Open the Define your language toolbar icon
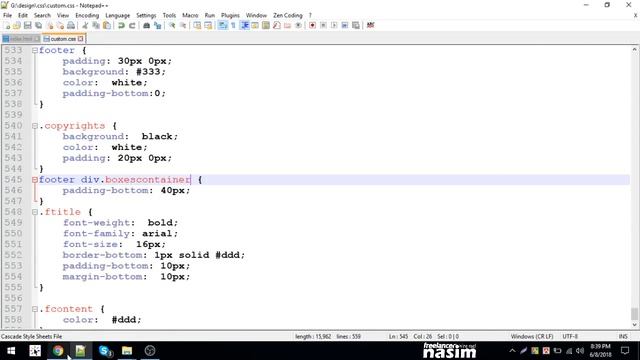 [x=255, y=25]
